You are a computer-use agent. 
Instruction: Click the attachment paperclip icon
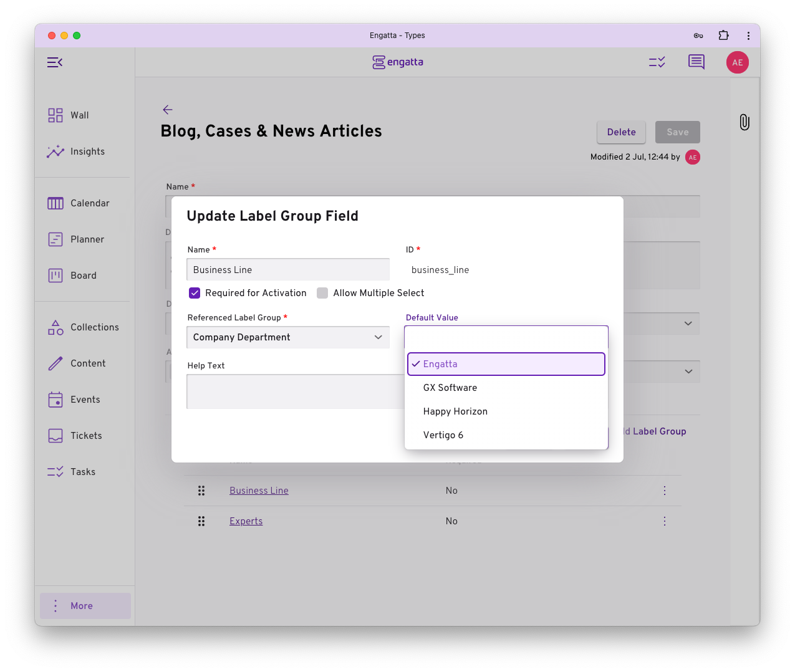pyautogui.click(x=744, y=122)
